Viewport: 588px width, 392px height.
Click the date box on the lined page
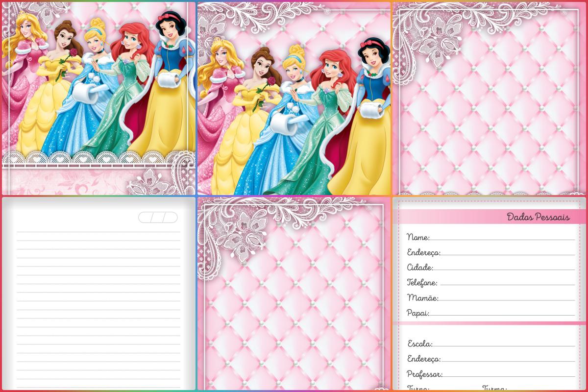coord(158,217)
